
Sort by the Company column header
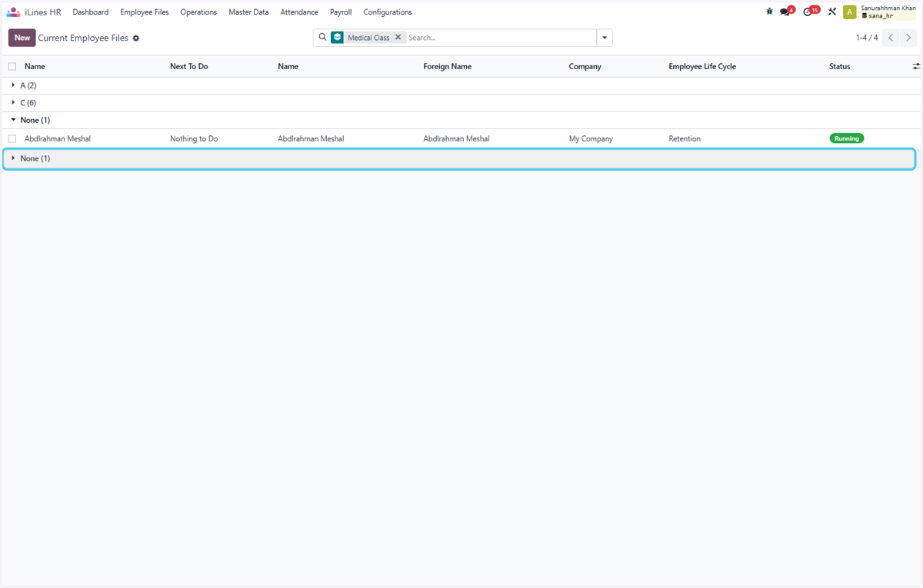pyautogui.click(x=585, y=66)
